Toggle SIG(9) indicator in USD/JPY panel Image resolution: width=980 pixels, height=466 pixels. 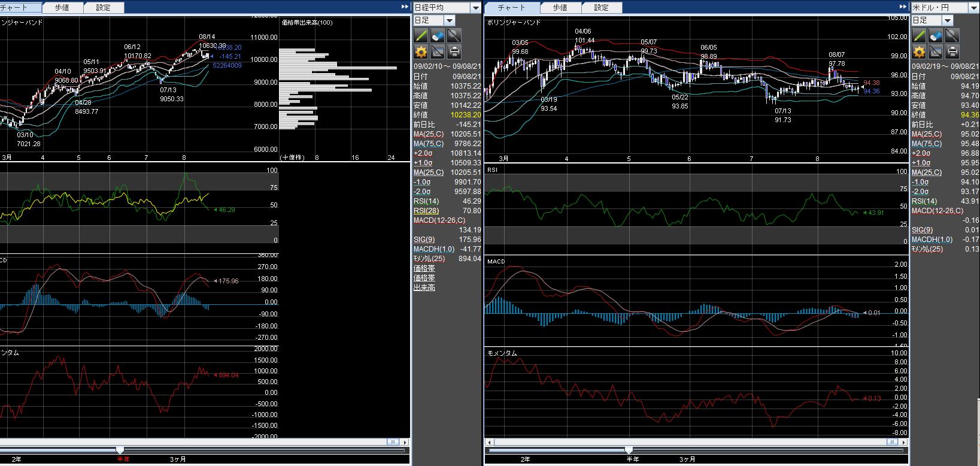pyautogui.click(x=922, y=230)
